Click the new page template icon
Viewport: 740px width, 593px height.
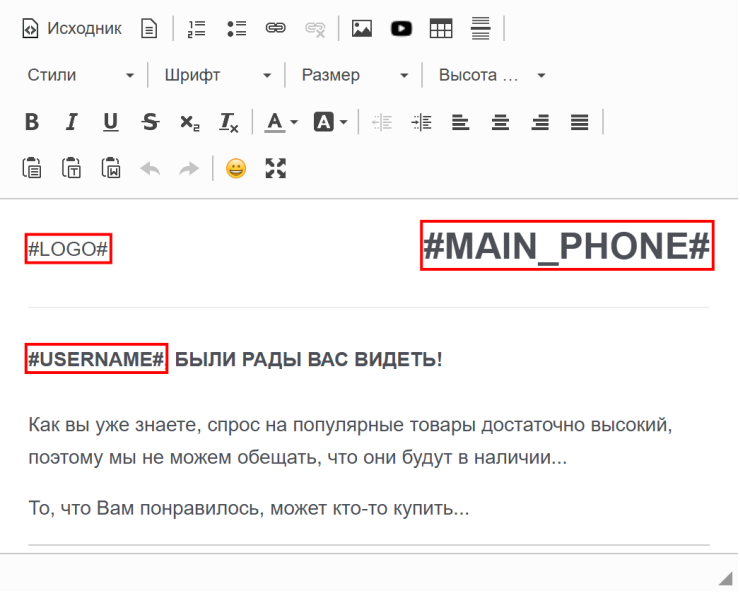pos(149,28)
